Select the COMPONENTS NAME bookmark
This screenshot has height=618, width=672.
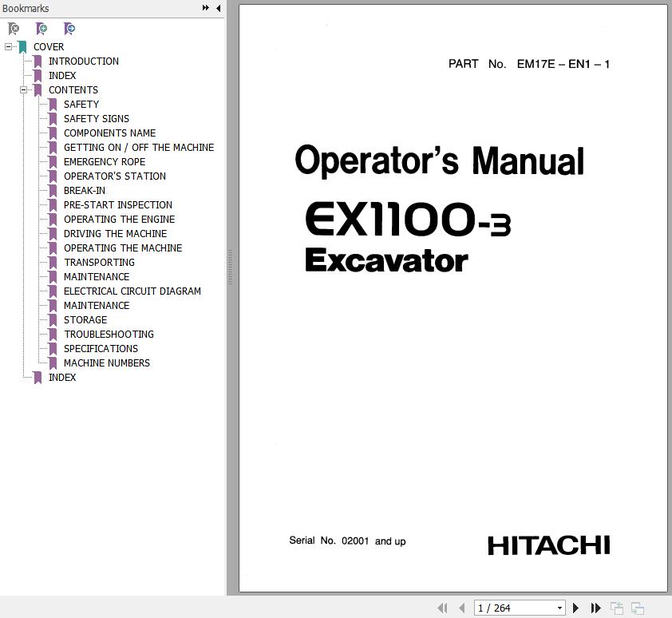[109, 133]
